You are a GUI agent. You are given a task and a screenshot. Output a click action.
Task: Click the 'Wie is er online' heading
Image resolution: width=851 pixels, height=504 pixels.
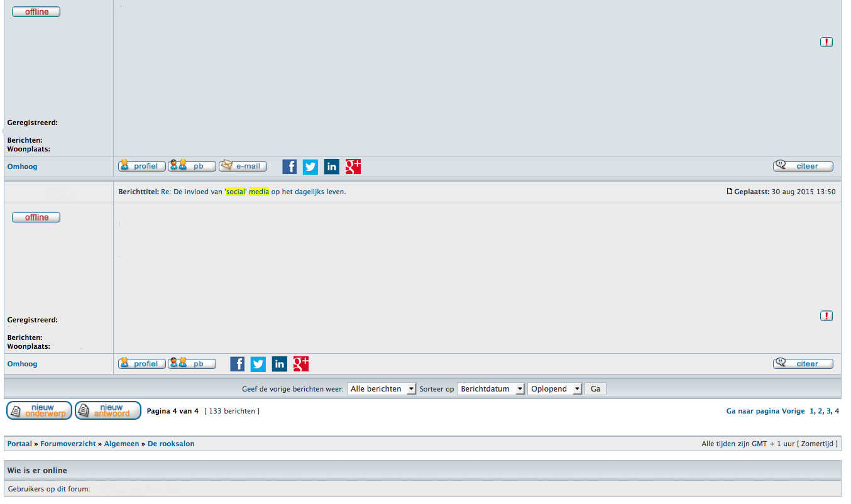pyautogui.click(x=37, y=471)
